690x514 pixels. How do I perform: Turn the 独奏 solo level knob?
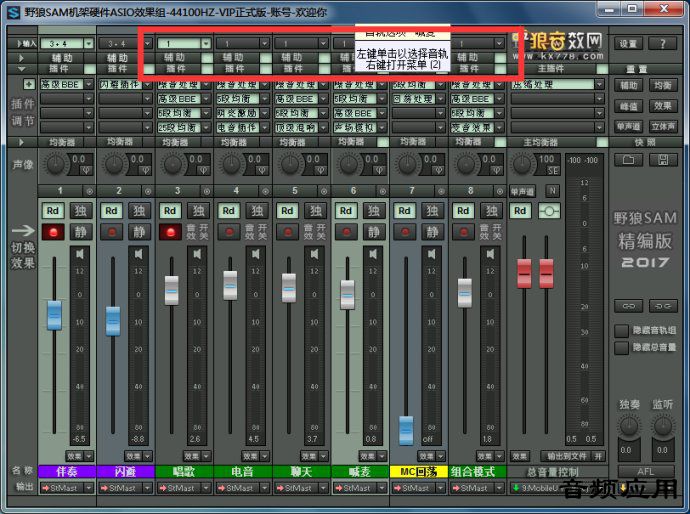click(629, 426)
